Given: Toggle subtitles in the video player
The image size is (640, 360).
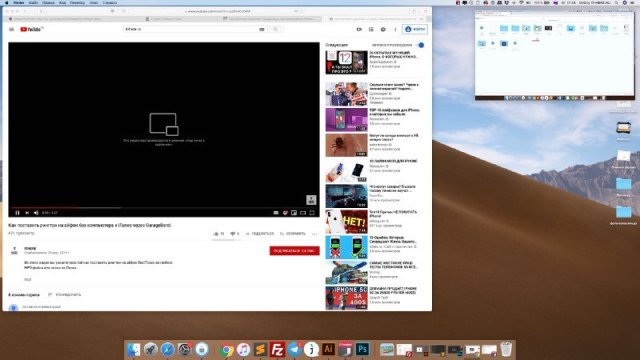Looking at the screenshot, I should pyautogui.click(x=276, y=213).
